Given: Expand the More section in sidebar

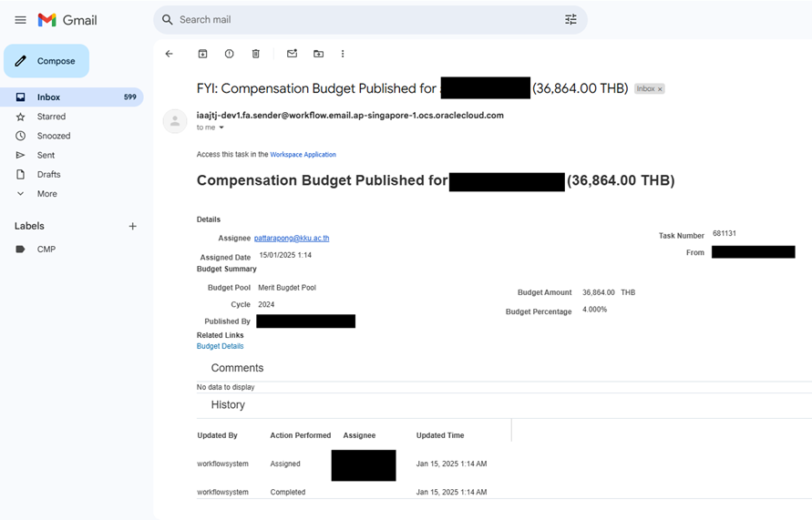Looking at the screenshot, I should (x=46, y=194).
